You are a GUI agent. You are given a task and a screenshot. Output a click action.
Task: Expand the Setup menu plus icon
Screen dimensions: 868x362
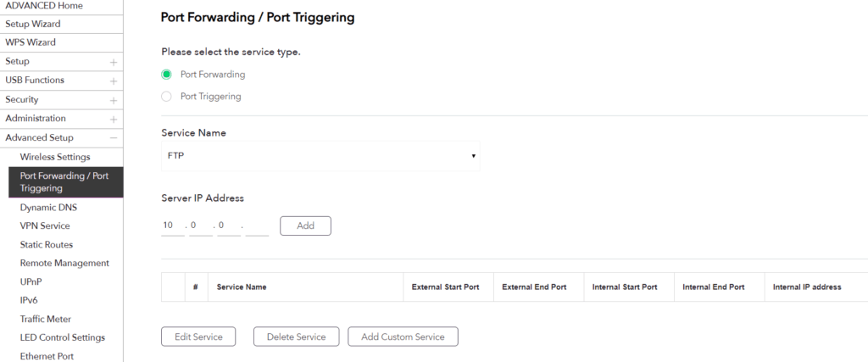pos(113,62)
